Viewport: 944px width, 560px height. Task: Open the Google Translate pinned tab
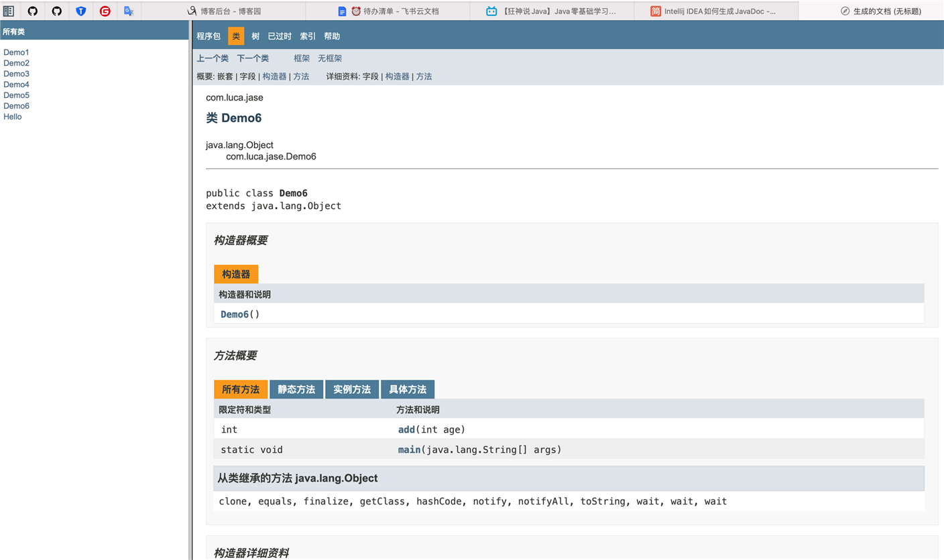point(129,11)
